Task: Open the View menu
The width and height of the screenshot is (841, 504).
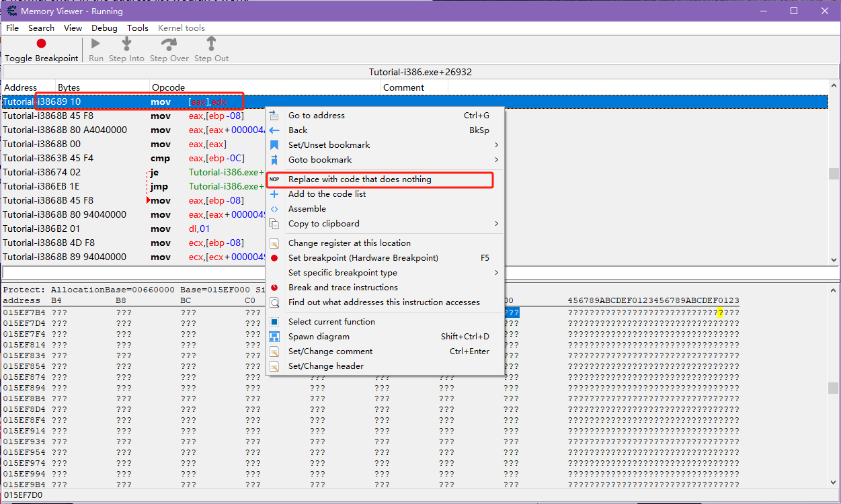Action: point(73,28)
